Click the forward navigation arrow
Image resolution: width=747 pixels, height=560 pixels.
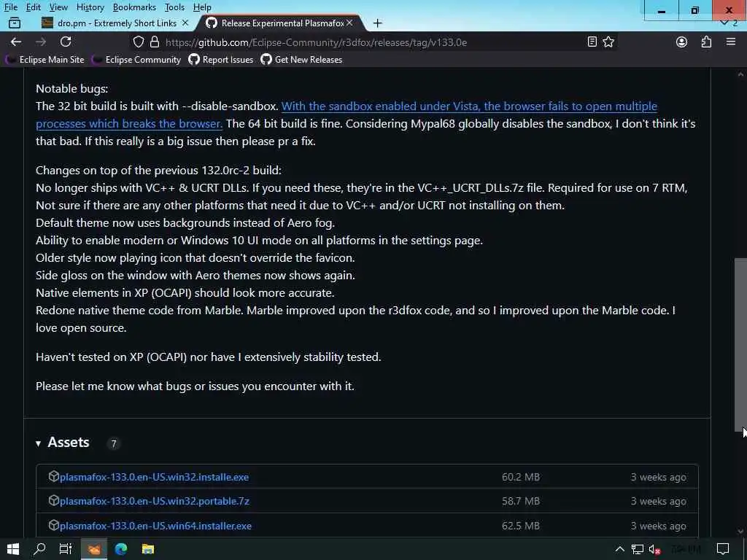pos(41,42)
